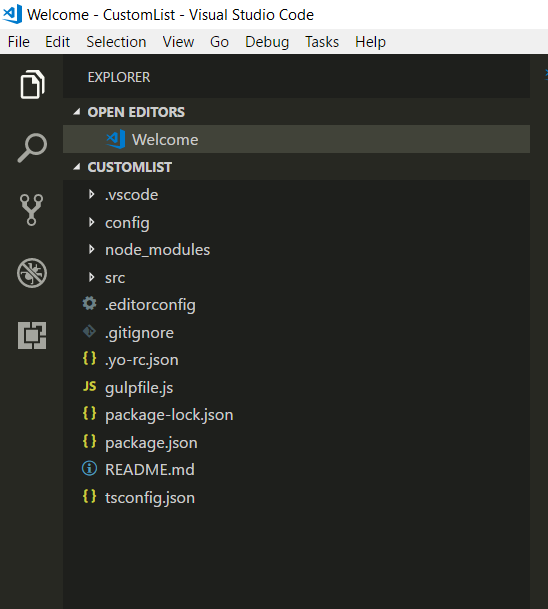Click the JS icon beside gulpfile.js
Screen dimensions: 548x609
pyautogui.click(x=89, y=386)
